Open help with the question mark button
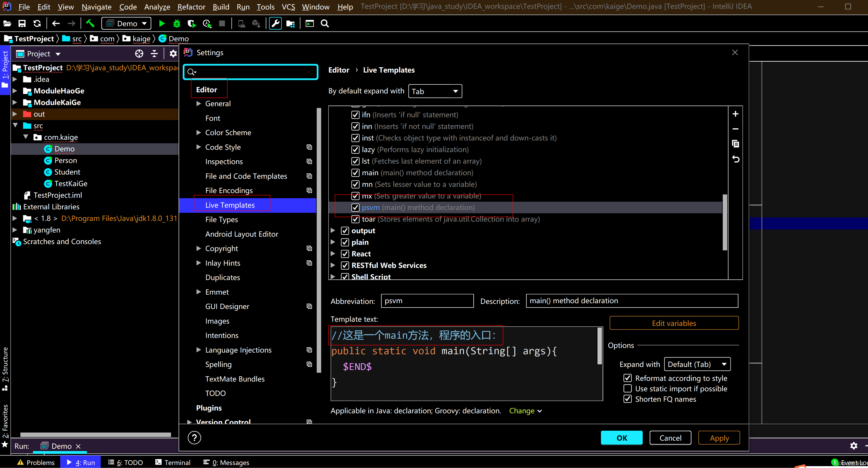This screenshot has height=468, width=868. point(194,438)
